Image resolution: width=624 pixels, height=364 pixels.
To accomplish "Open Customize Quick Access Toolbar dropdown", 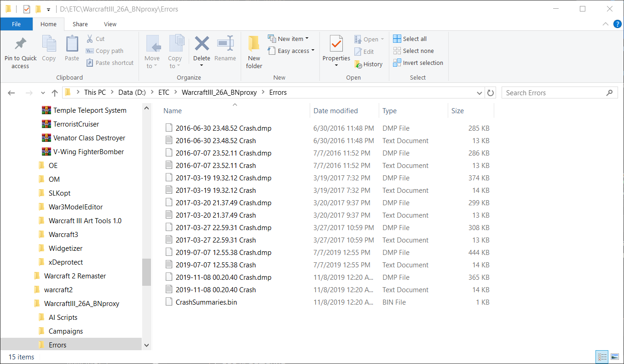I will (48, 9).
